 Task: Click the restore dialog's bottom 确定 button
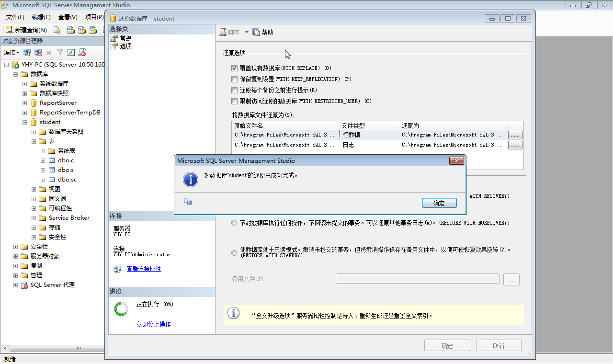coord(447,346)
